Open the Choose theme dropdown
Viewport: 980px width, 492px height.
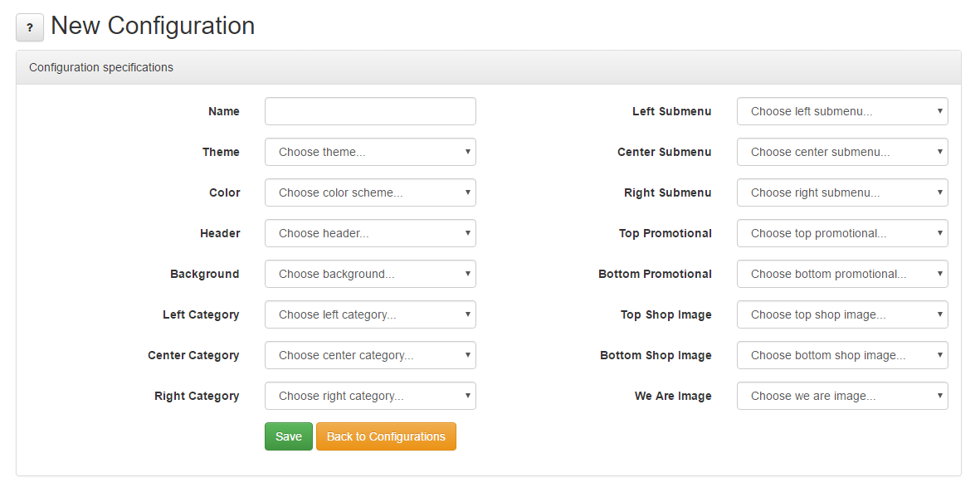[370, 152]
